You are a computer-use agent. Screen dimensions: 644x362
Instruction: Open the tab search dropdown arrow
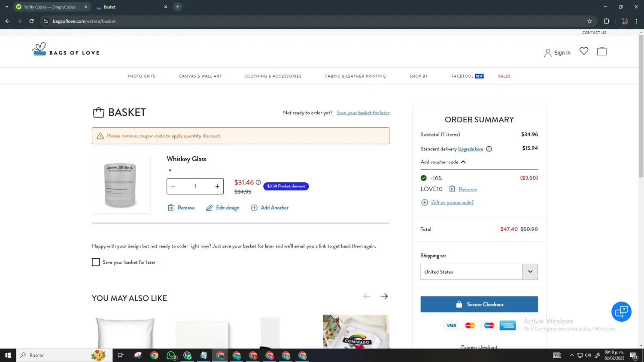coord(6,7)
